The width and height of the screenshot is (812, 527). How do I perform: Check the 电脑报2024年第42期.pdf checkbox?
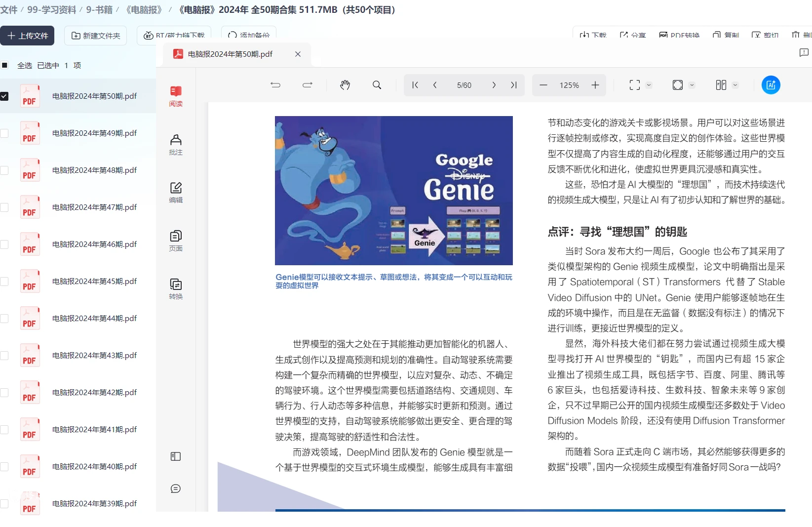tap(4, 392)
